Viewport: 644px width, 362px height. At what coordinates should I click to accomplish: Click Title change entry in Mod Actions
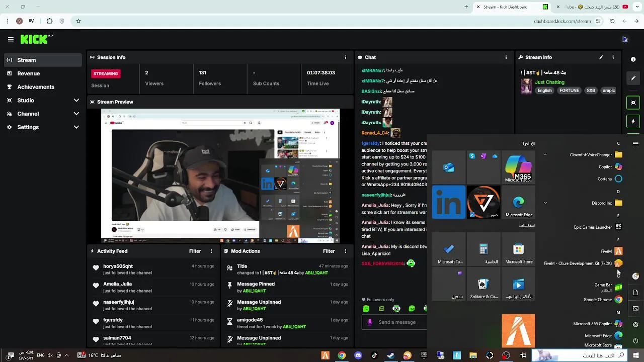click(287, 269)
